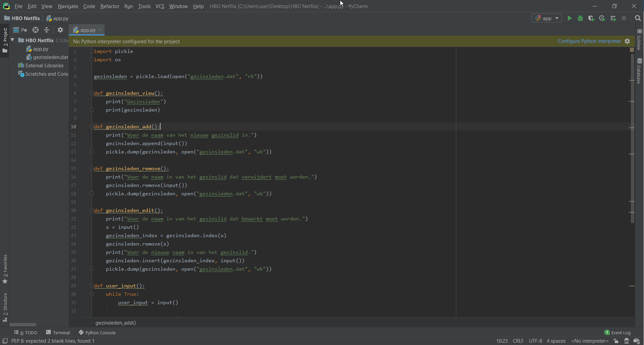
Task: Open Project panel settings gear
Action: click(60, 30)
